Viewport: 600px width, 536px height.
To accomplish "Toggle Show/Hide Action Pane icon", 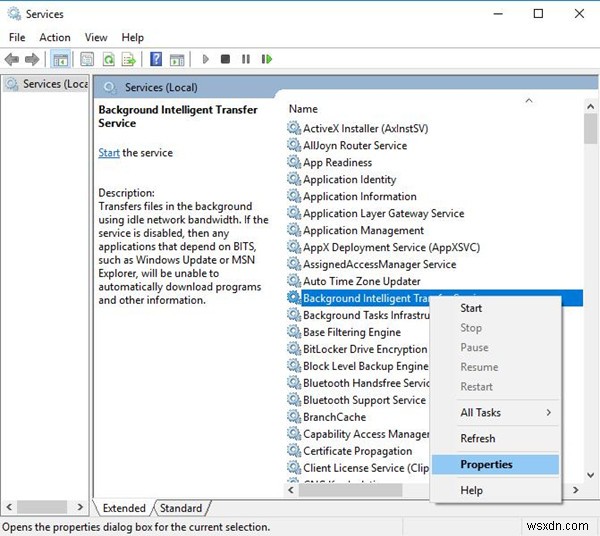I will tap(177, 59).
